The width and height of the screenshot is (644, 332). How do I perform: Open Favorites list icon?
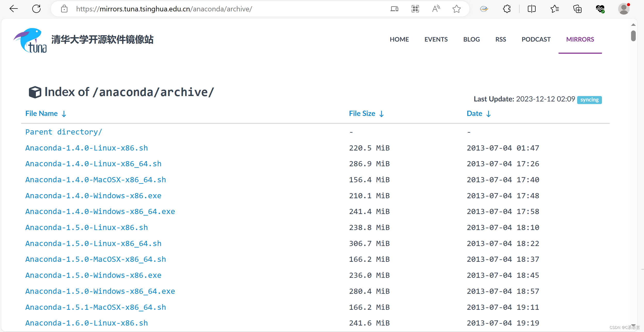(x=554, y=9)
